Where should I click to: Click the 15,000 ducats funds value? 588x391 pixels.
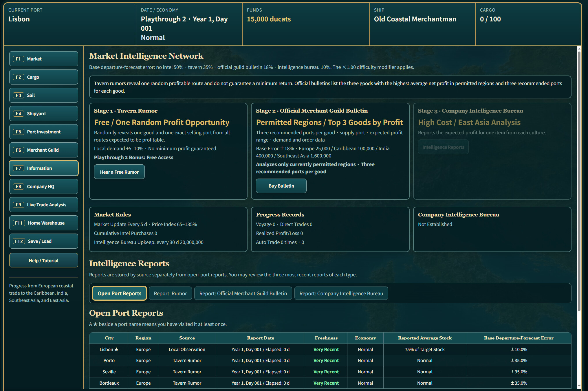click(269, 19)
